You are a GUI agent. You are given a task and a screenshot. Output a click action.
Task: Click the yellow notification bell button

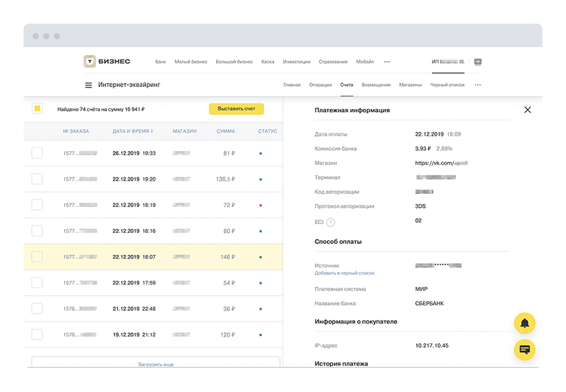(525, 323)
